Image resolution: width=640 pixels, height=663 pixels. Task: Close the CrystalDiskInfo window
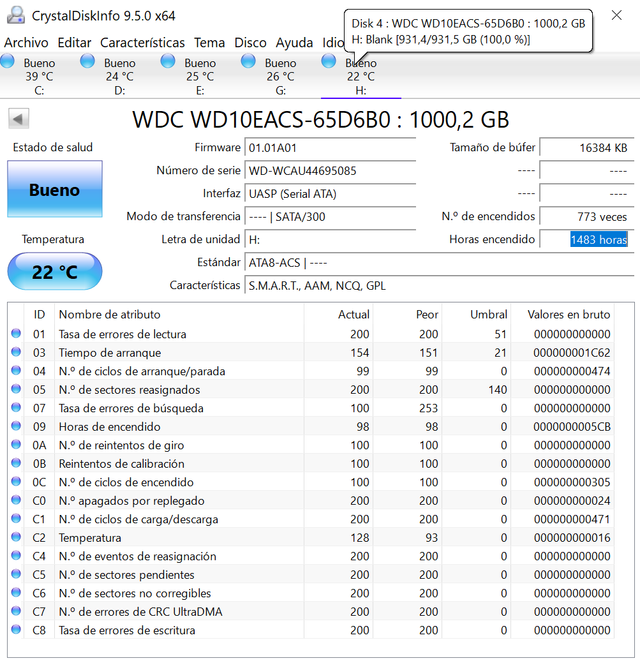coord(617,15)
